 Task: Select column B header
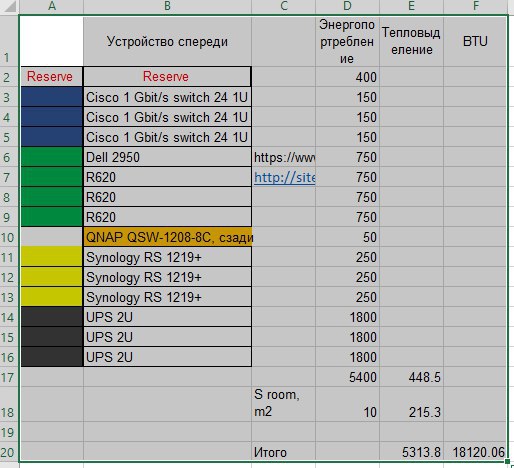(167, 6)
